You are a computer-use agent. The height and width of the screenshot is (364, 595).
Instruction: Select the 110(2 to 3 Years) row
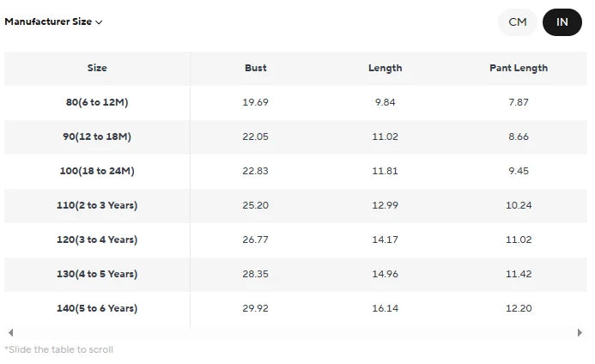click(x=295, y=205)
